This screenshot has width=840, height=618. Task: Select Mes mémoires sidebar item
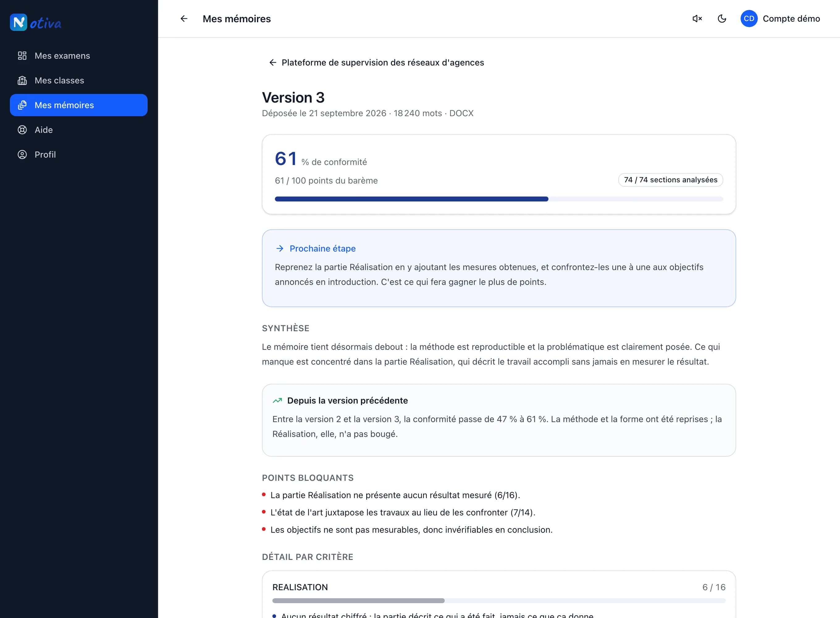78,105
